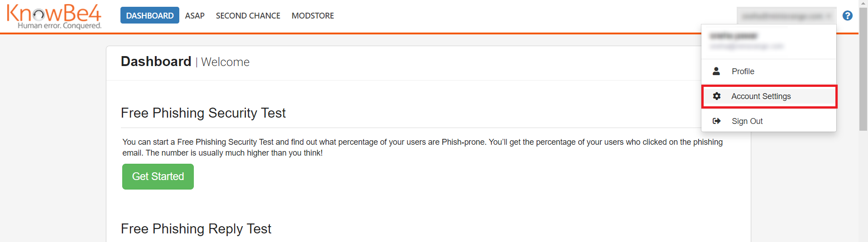This screenshot has width=868, height=242.
Task: Click the gear icon for Account Settings
Action: 717,96
